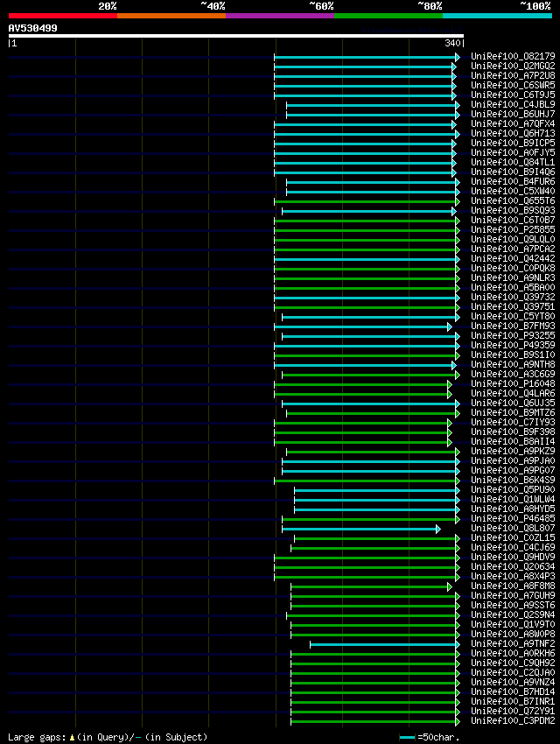Open the UniRef100_A7P2U8 hit label

(513, 75)
